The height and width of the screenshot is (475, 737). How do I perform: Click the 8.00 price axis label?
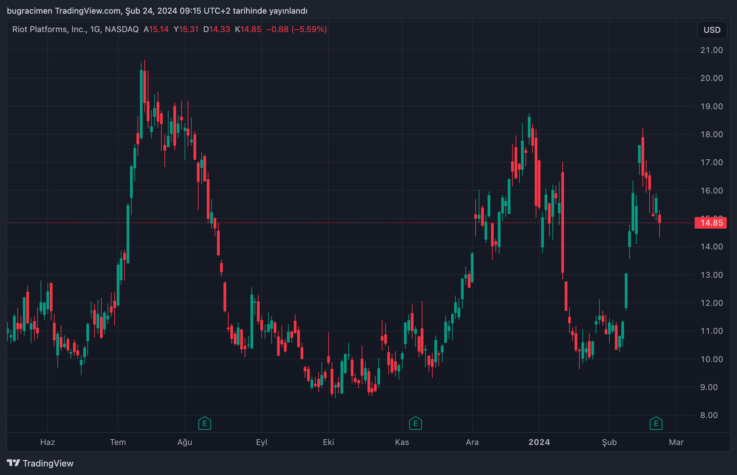[712, 415]
